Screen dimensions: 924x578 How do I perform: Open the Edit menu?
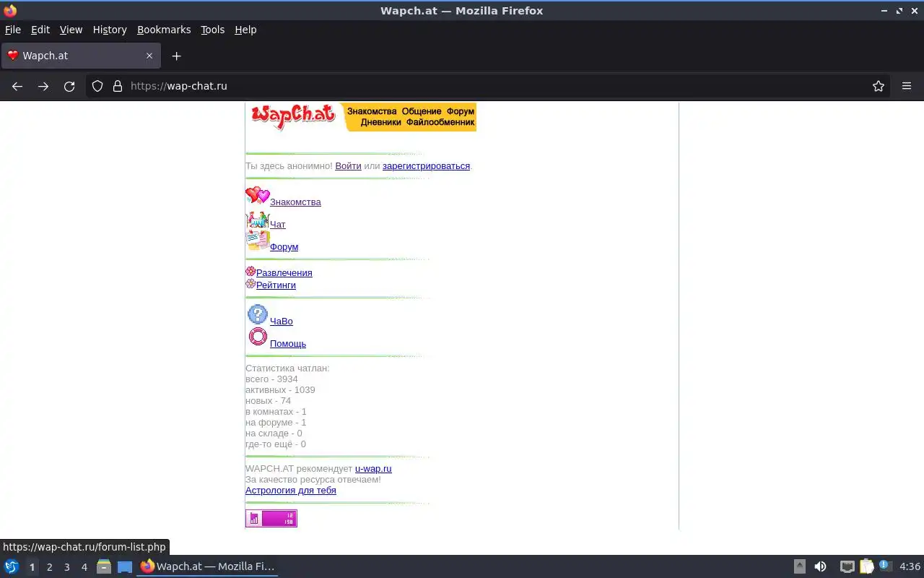click(40, 30)
